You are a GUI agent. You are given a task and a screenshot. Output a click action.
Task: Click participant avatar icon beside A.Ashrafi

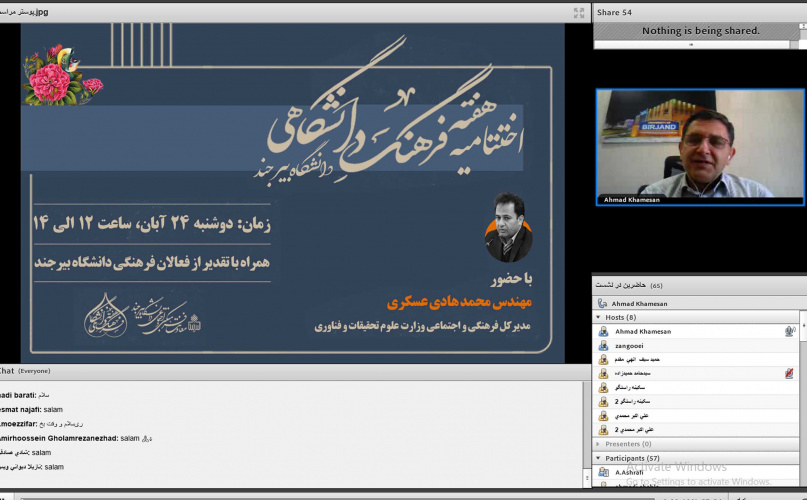(x=604, y=472)
